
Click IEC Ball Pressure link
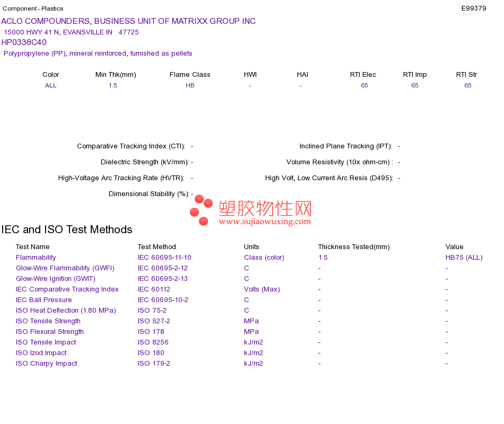click(44, 300)
